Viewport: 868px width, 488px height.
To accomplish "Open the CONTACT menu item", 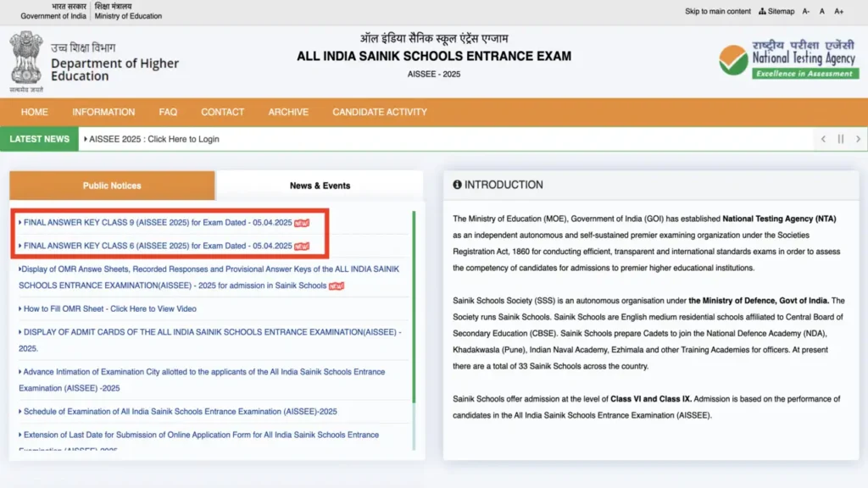I will pyautogui.click(x=223, y=112).
